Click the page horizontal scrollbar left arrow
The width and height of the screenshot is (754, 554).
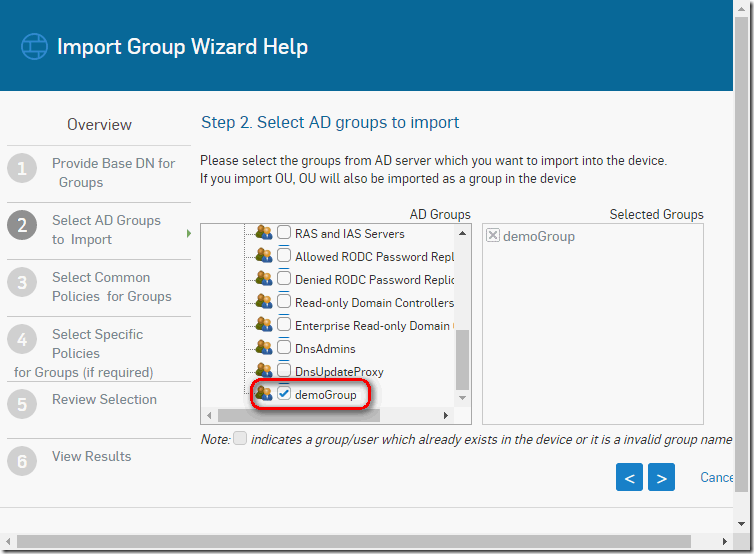[8, 541]
